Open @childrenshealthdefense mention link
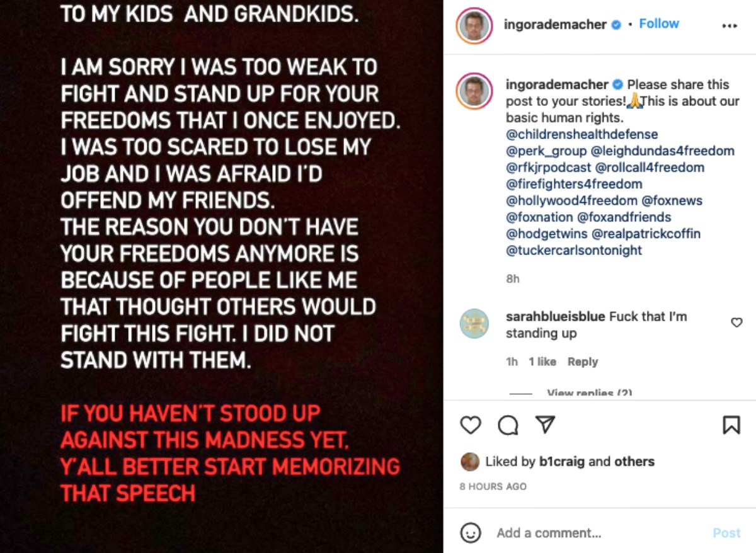Viewport: 756px width, 553px height. [581, 134]
